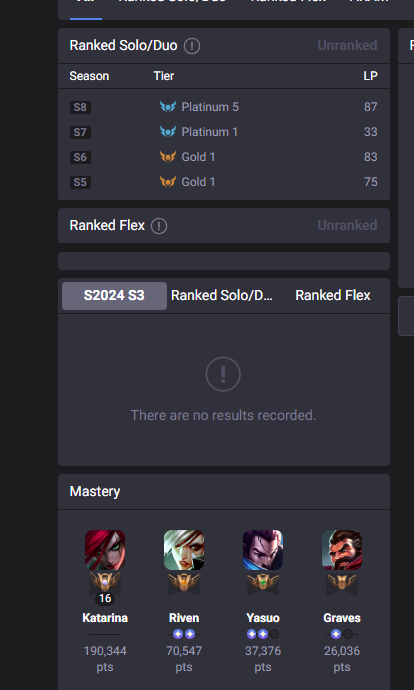Click the no-results exclamation icon
Viewport: 414px width, 690px height.
pyautogui.click(x=223, y=374)
